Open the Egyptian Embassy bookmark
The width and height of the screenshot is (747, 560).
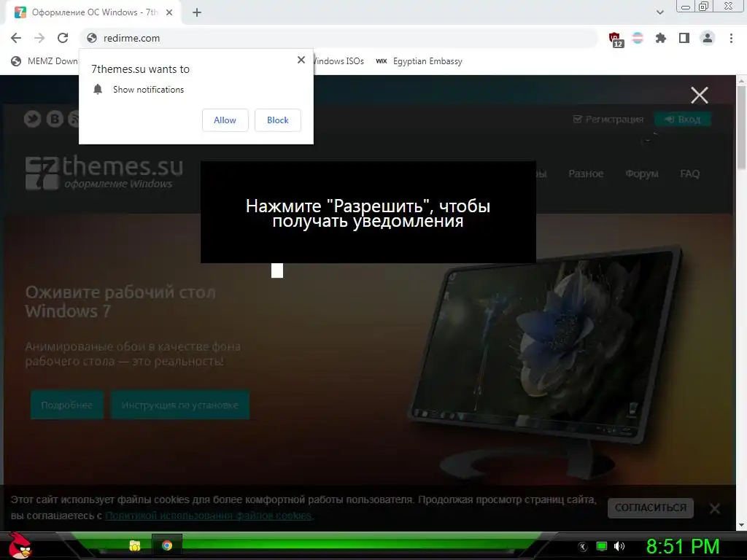pyautogui.click(x=419, y=61)
